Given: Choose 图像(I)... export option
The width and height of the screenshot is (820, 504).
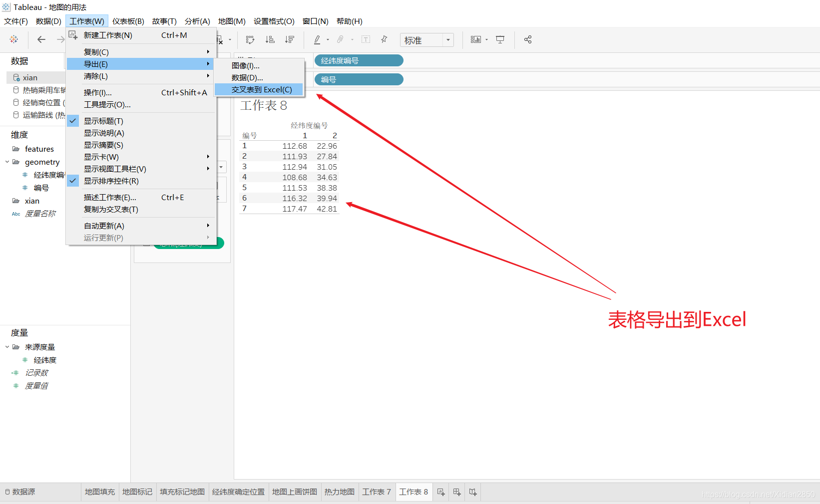Looking at the screenshot, I should click(259, 65).
